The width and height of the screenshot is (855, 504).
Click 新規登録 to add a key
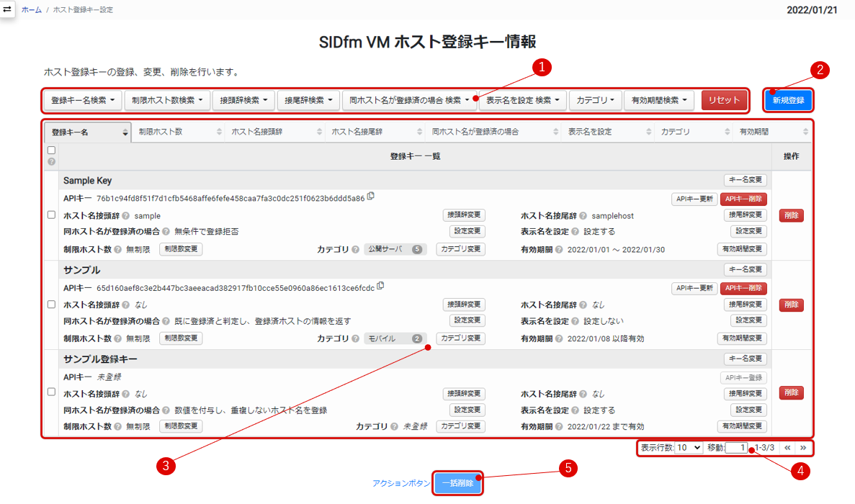[x=789, y=100]
